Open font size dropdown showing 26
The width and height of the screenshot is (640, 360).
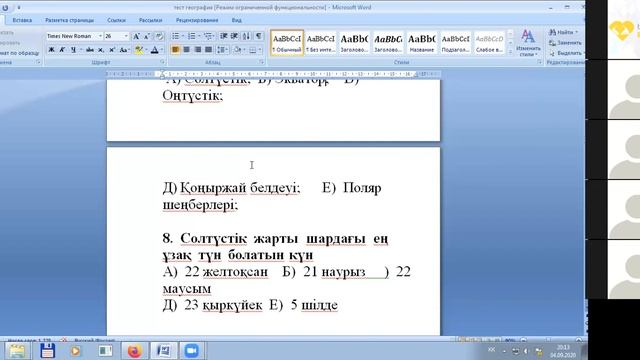126,36
